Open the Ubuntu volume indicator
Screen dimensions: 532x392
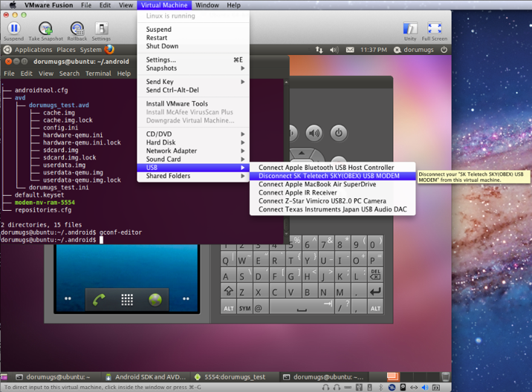(334, 50)
